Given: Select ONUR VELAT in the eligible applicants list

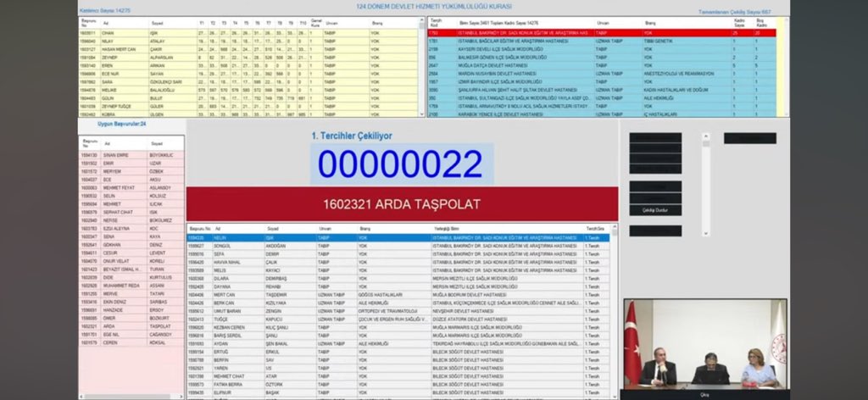Looking at the screenshot, I should (131, 261).
